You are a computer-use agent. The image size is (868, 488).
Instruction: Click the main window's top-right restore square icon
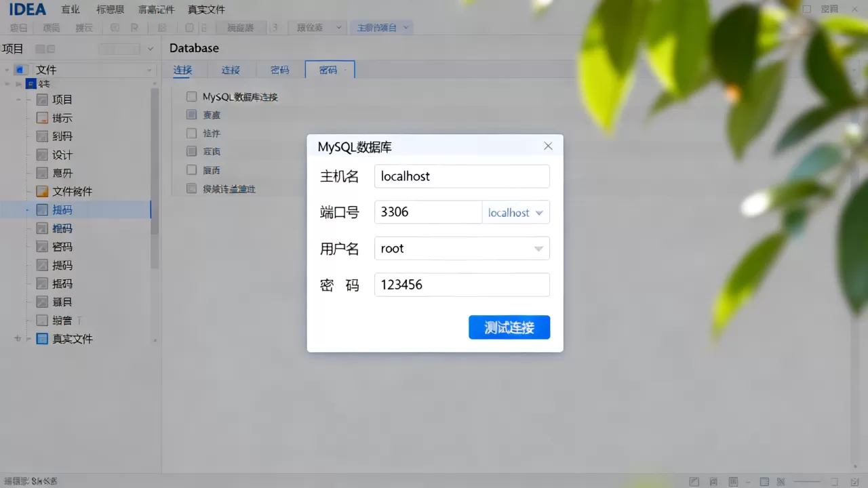point(807,9)
